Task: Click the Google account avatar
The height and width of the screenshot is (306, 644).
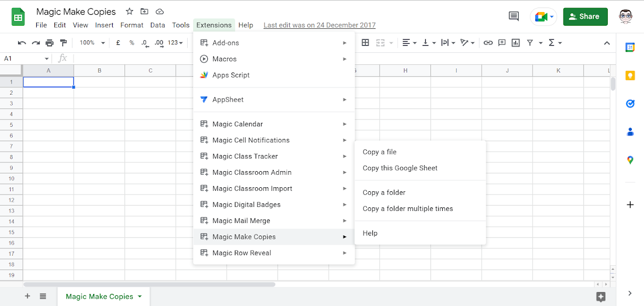Action: pos(625,17)
